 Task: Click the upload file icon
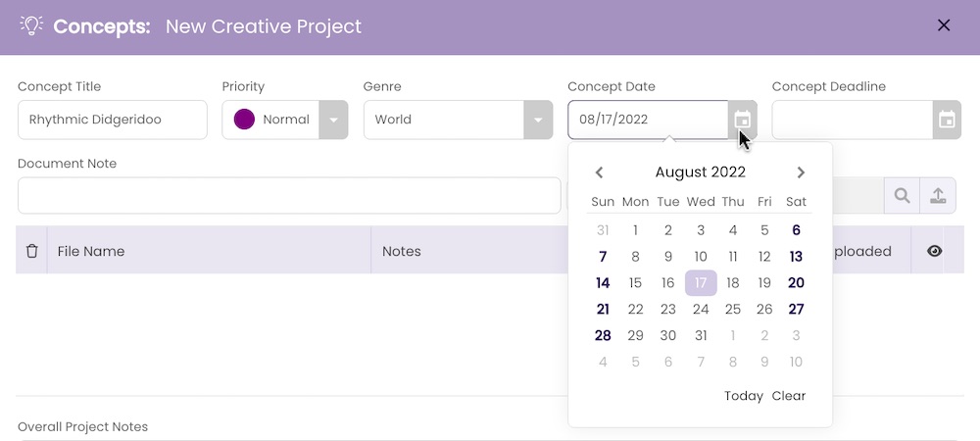(938, 196)
